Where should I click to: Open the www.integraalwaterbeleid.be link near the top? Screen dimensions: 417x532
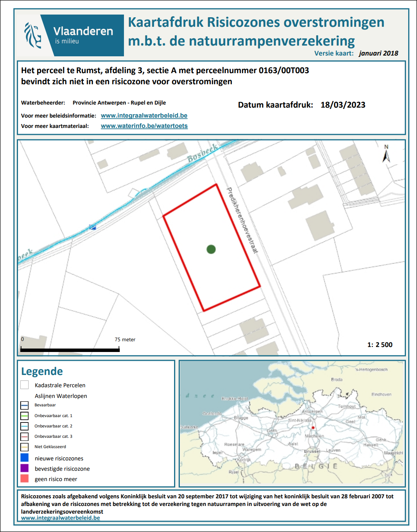(x=144, y=116)
